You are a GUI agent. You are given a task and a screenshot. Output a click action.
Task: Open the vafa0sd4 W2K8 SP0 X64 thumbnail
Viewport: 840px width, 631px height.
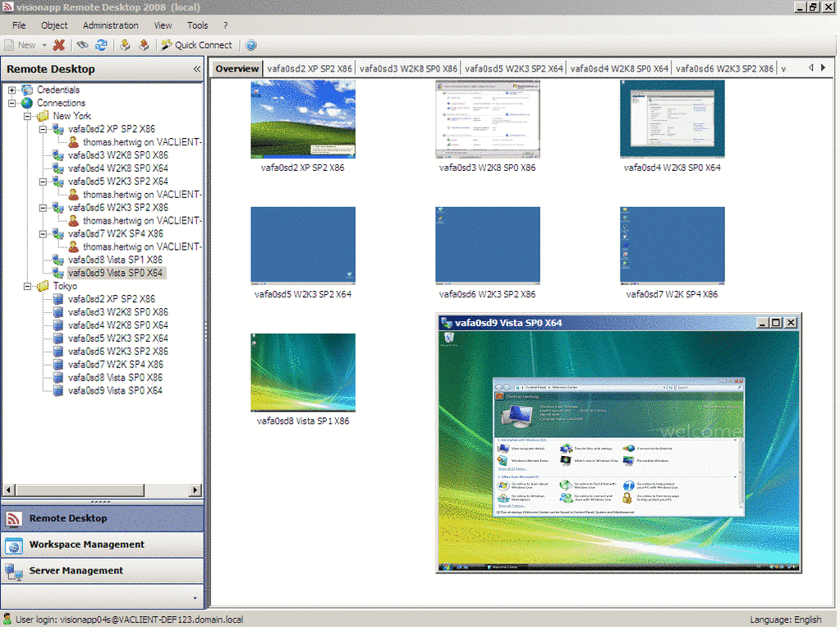coord(672,119)
